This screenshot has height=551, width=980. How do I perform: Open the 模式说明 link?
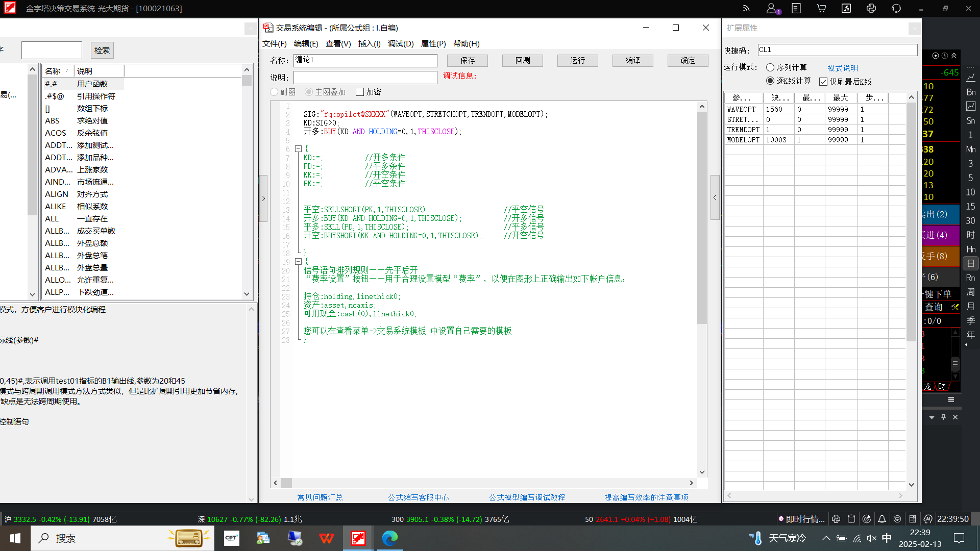click(843, 68)
